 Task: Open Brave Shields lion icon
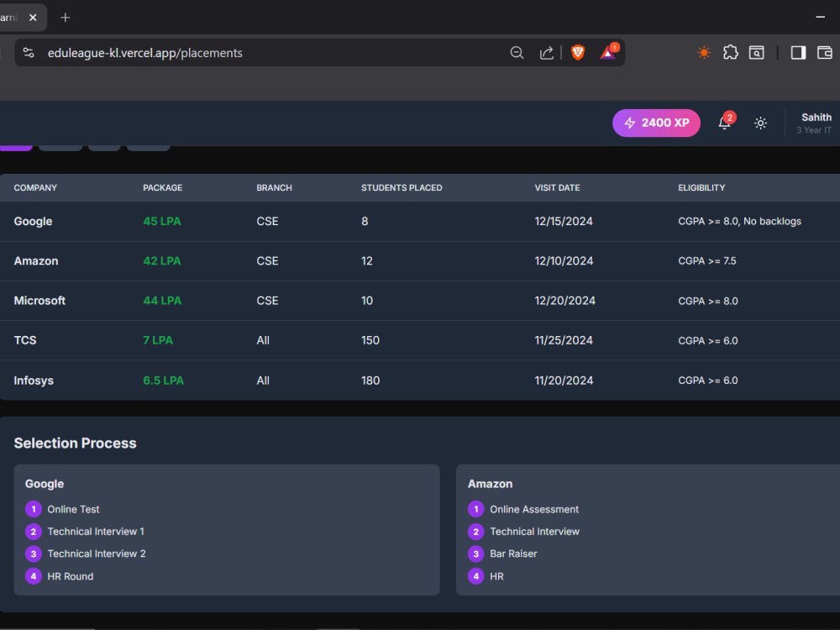[578, 52]
